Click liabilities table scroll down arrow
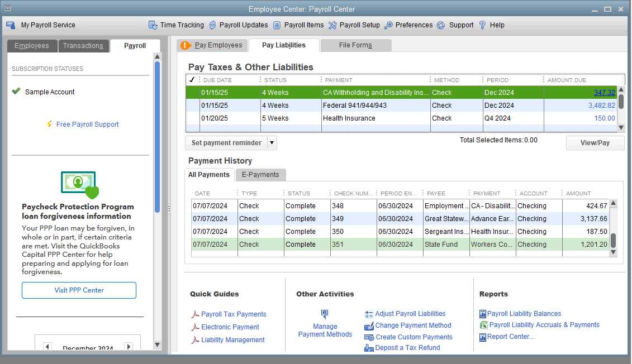Screen dimensions: 632x364 [x=621, y=128]
